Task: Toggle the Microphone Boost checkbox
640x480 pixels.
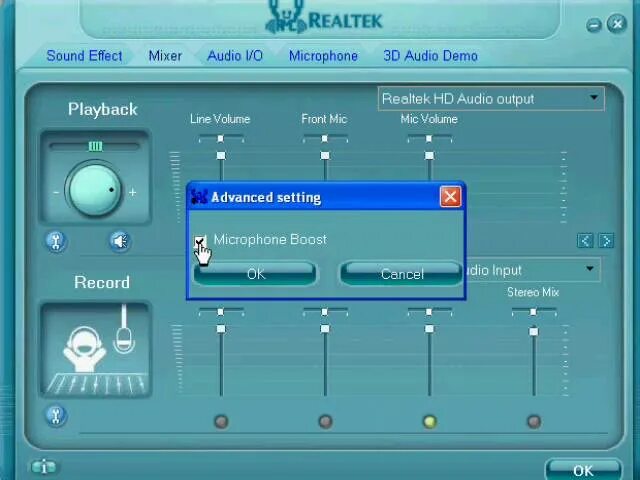Action: tap(200, 240)
